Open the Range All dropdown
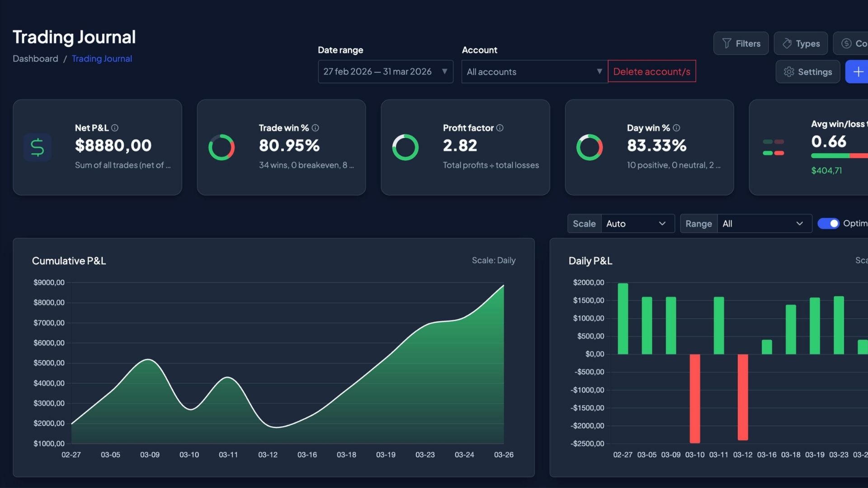The image size is (868, 488). pyautogui.click(x=764, y=224)
